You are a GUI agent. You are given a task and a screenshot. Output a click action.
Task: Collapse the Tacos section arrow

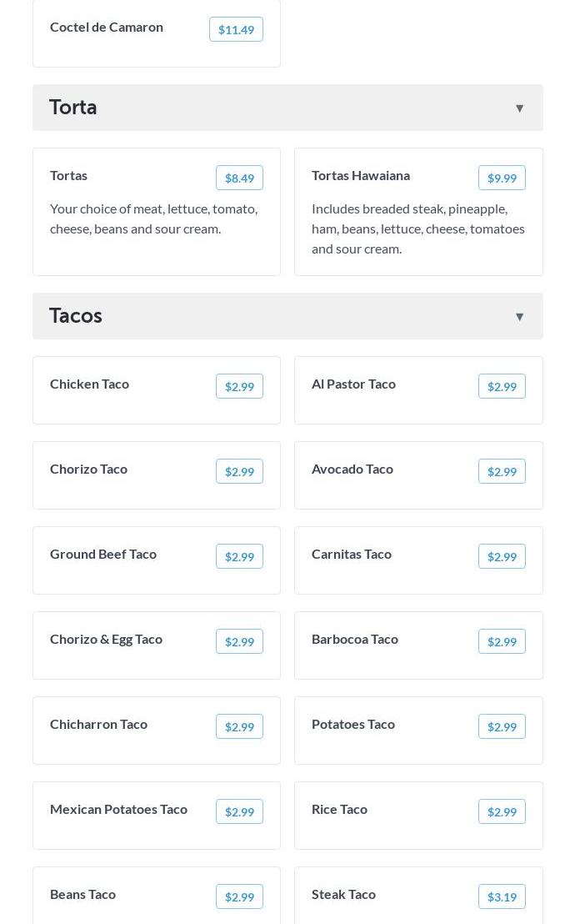click(x=519, y=317)
